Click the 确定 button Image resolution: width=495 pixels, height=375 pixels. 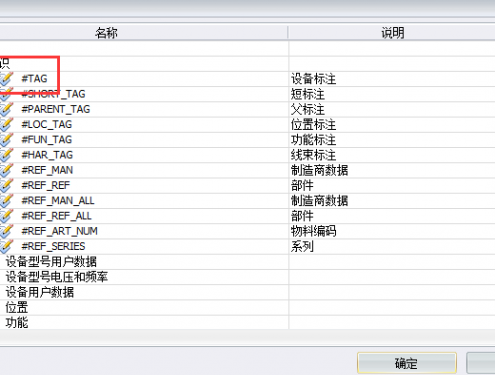tap(406, 363)
